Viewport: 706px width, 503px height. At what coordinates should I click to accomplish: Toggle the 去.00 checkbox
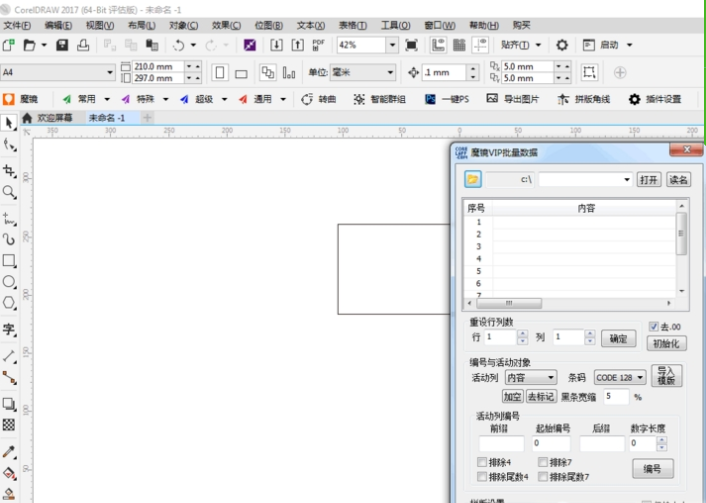(654, 326)
